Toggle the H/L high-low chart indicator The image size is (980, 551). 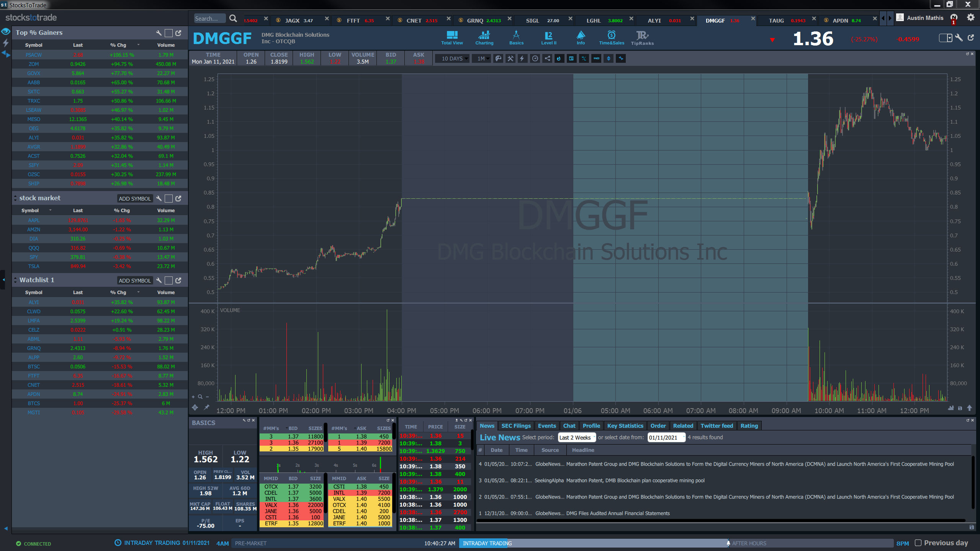pos(584,59)
